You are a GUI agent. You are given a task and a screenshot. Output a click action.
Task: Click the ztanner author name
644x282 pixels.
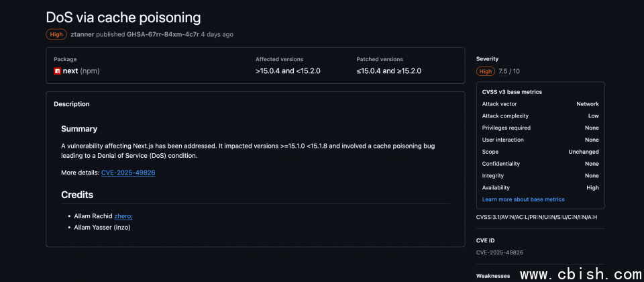click(x=82, y=34)
